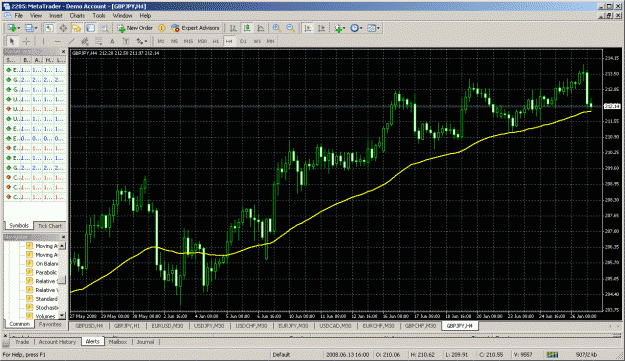Select the Cursor arrow tool
Screen dimensions: 625x361
click(12, 41)
